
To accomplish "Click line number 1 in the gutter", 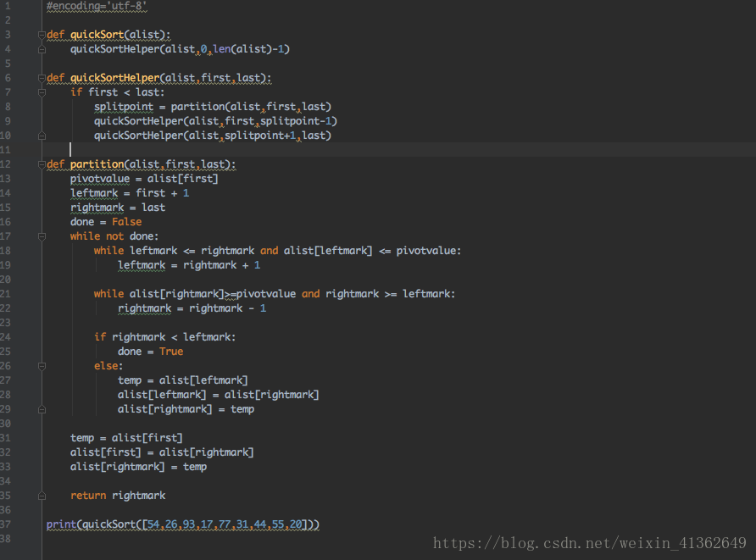I will tap(8, 6).
